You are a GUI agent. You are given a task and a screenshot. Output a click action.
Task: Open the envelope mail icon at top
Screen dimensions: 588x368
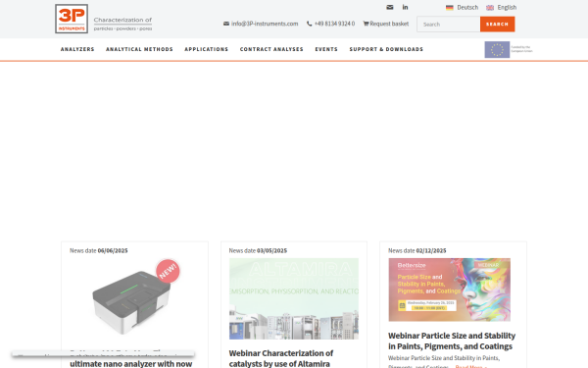coord(390,7)
